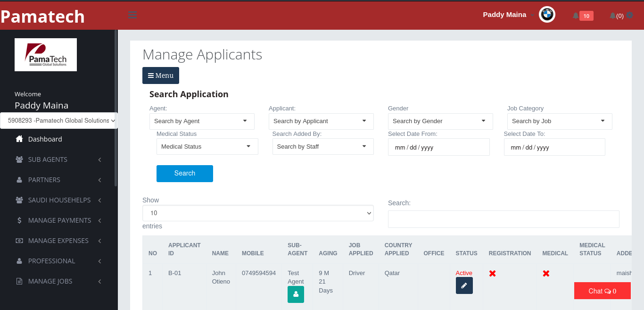
Task: Click the Manage Jobs document icon
Action: click(x=19, y=281)
